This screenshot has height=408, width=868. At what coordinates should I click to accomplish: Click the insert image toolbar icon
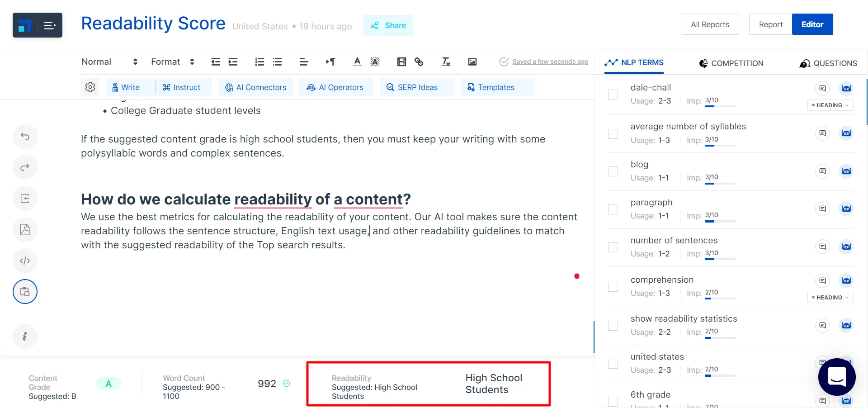pyautogui.click(x=472, y=62)
